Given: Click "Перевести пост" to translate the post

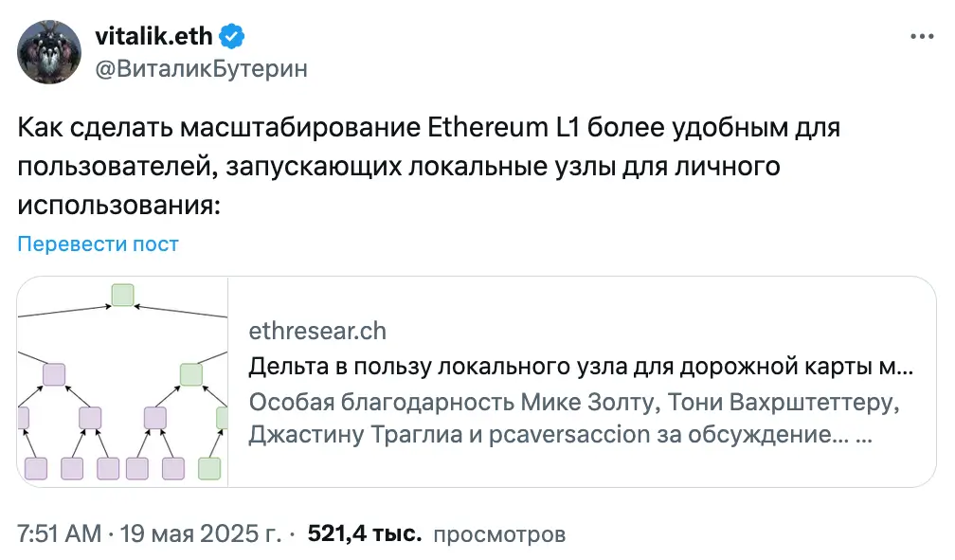Looking at the screenshot, I should [99, 244].
